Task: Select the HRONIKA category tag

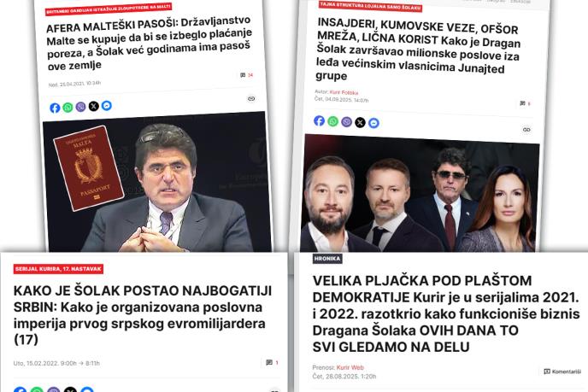Action: (x=327, y=259)
